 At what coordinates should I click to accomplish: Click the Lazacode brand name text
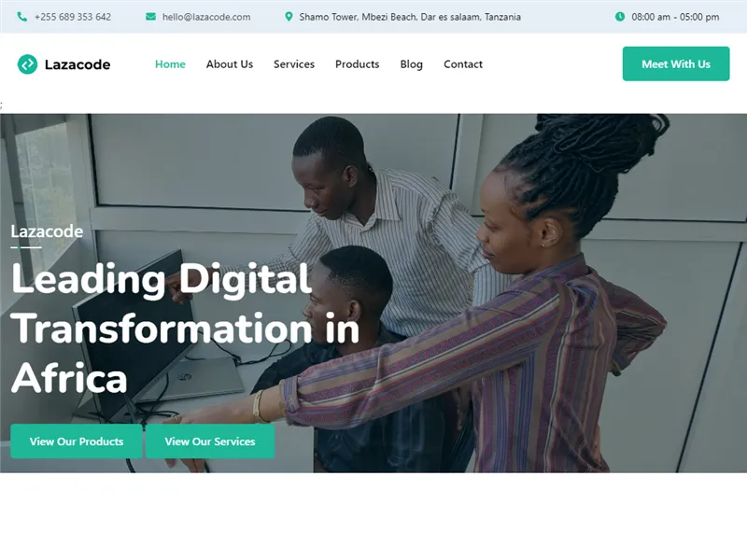(x=78, y=64)
